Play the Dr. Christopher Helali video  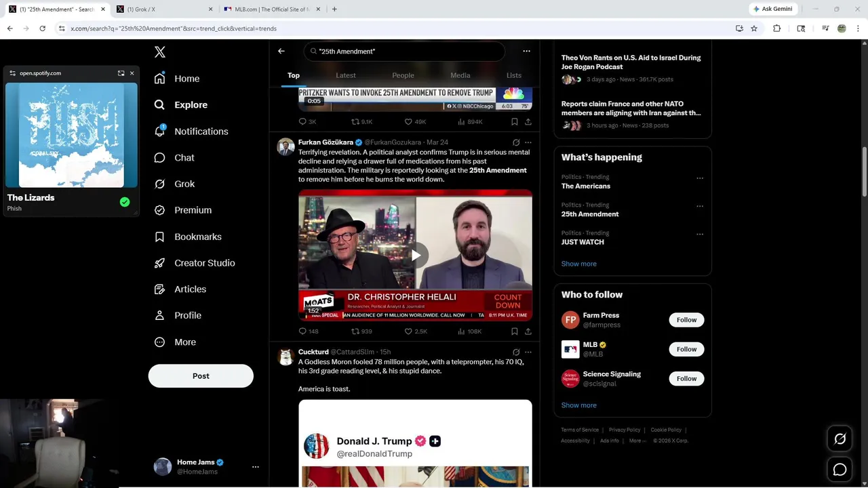(x=416, y=255)
